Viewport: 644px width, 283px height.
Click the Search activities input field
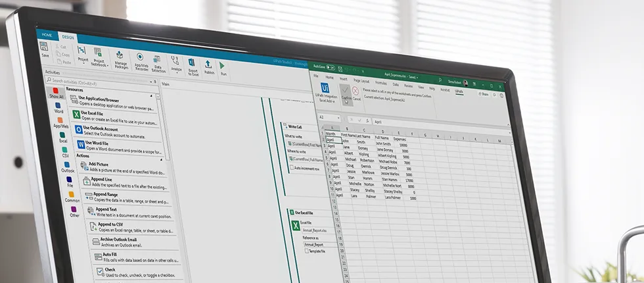[x=101, y=83]
